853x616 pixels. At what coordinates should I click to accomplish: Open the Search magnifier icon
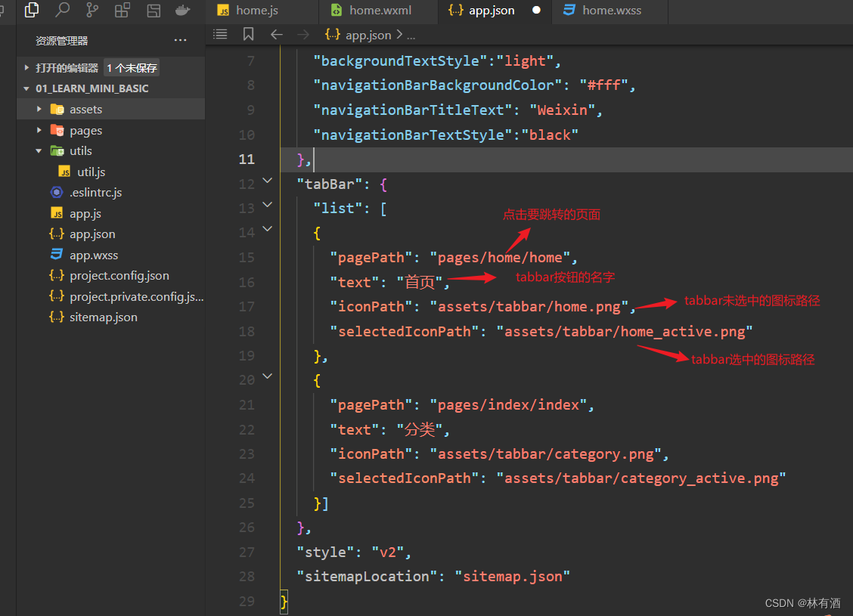click(63, 10)
